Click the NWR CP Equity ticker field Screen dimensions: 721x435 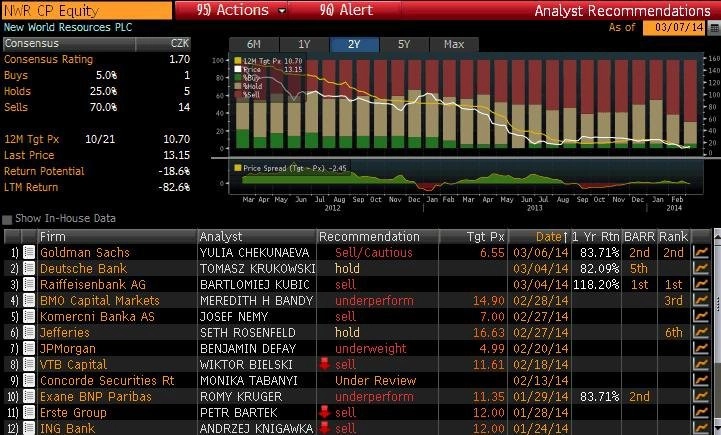pyautogui.click(x=87, y=11)
